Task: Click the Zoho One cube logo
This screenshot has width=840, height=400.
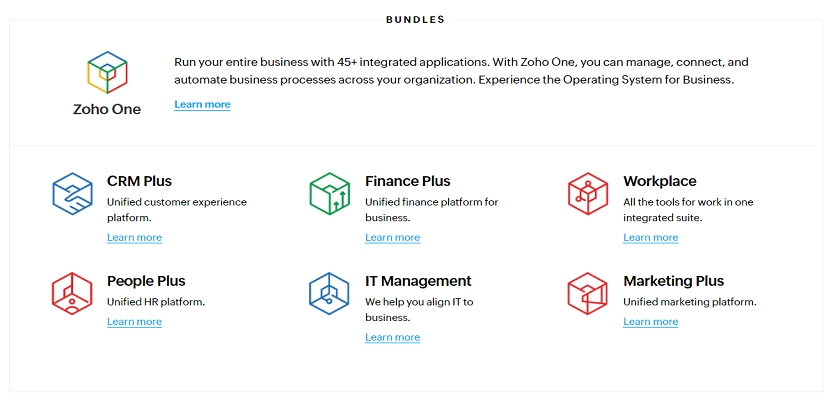Action: click(x=107, y=72)
